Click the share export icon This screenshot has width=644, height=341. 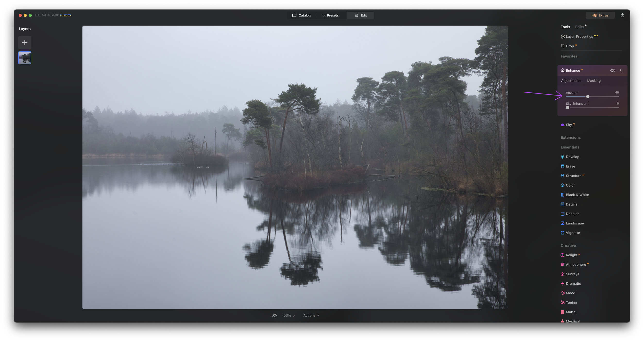tap(622, 15)
